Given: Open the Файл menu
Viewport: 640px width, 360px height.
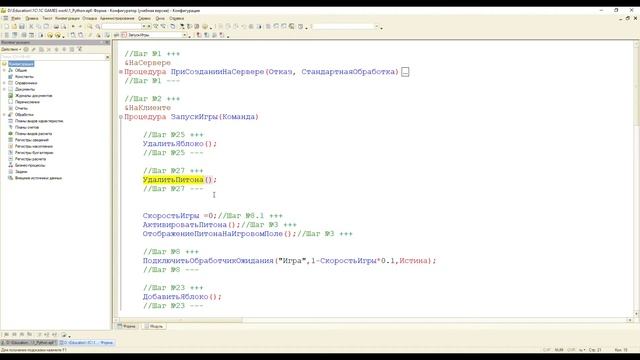Looking at the screenshot, I should [x=16, y=18].
